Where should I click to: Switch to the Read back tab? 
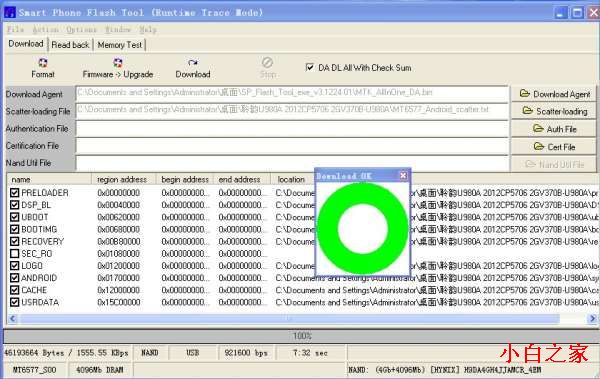(70, 45)
